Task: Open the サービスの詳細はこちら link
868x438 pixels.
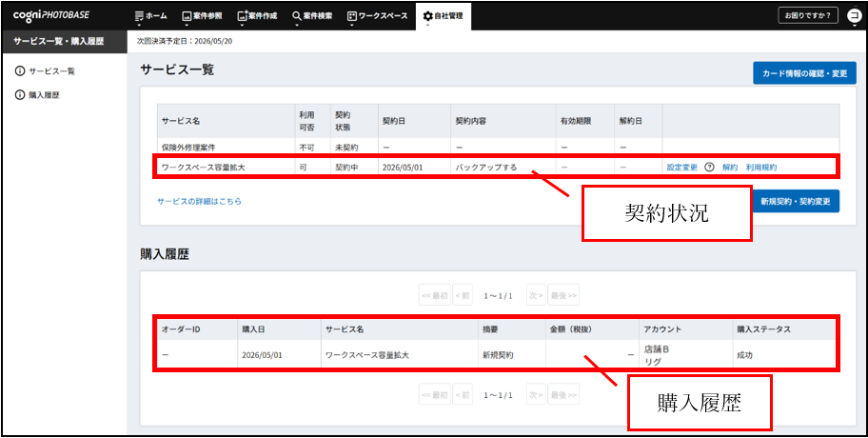Action: pyautogui.click(x=199, y=202)
